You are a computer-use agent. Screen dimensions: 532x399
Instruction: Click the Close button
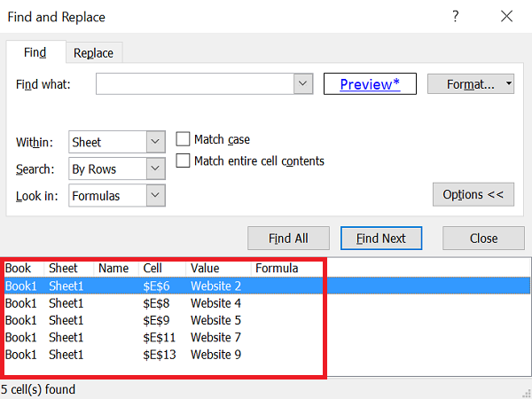tap(483, 239)
